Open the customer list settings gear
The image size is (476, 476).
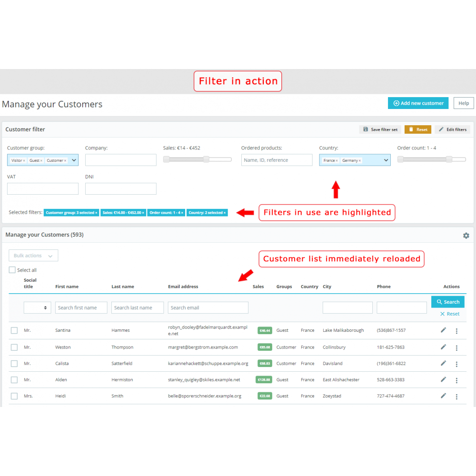[466, 236]
